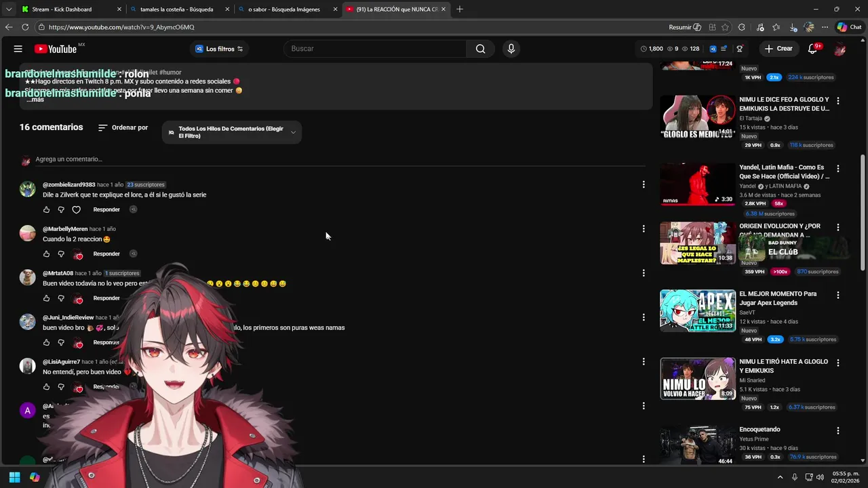Like the comment by zombielizard9383
868x488 pixels.
[46, 209]
